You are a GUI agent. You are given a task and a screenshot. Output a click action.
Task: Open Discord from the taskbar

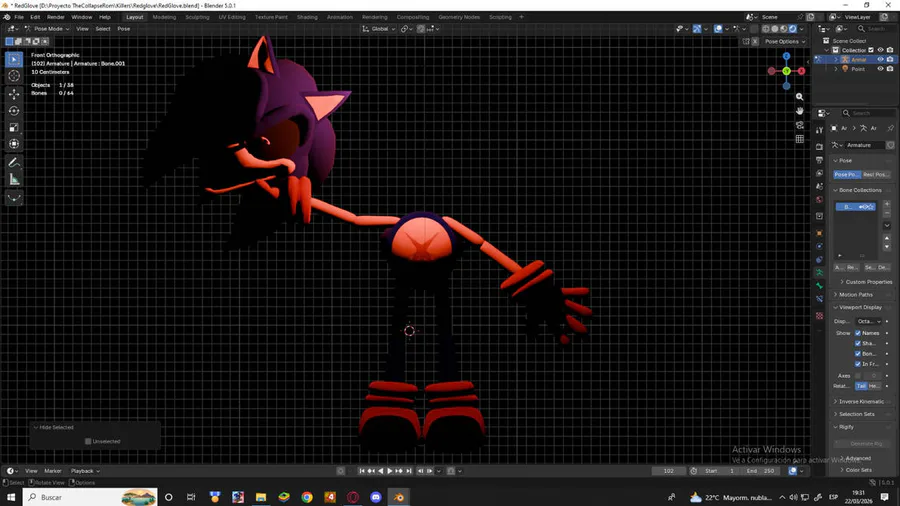(x=376, y=497)
